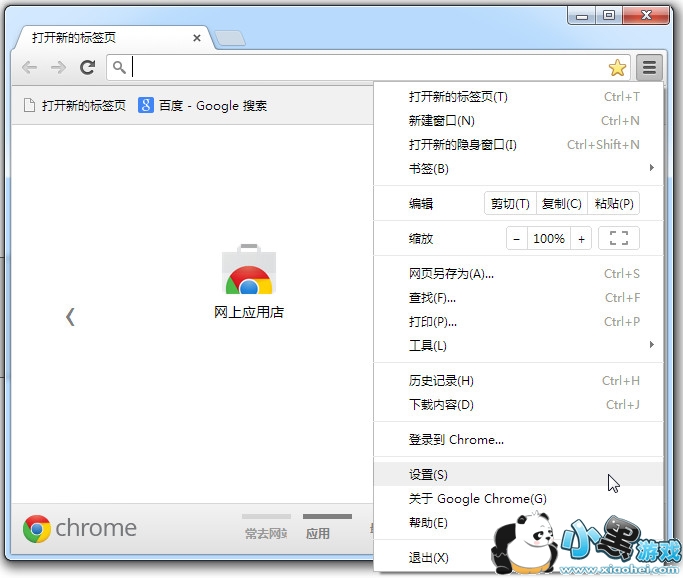This screenshot has height=578, width=683.
Task: Open the 打开新的标签页 bookmark in bookmarks bar
Action: [x=75, y=105]
